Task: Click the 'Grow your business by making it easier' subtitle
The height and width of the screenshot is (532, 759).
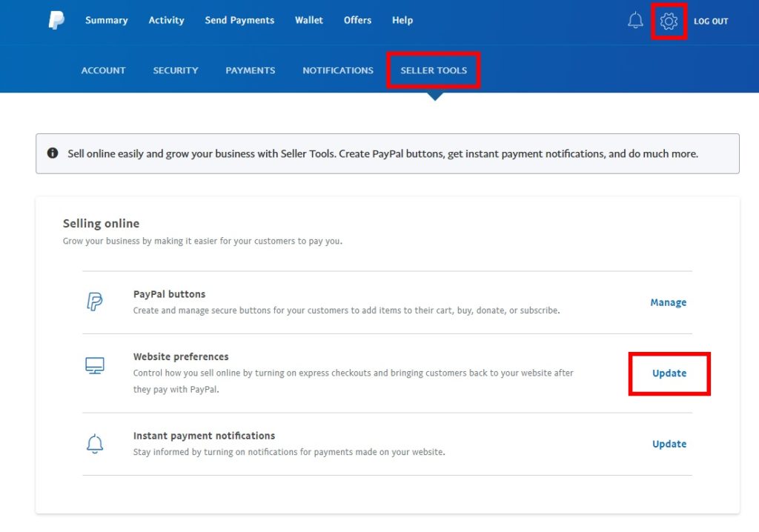Action: click(202, 241)
